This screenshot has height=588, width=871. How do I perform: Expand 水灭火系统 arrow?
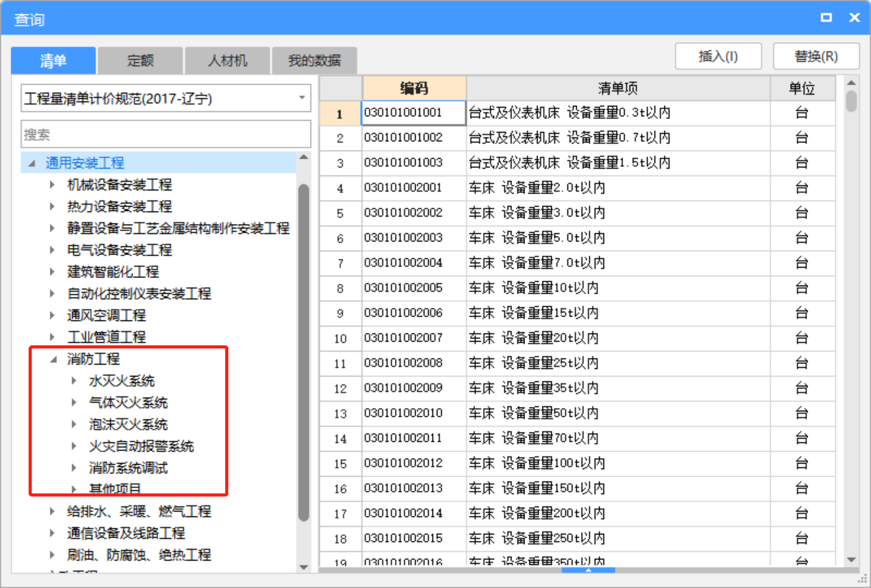[x=74, y=381]
